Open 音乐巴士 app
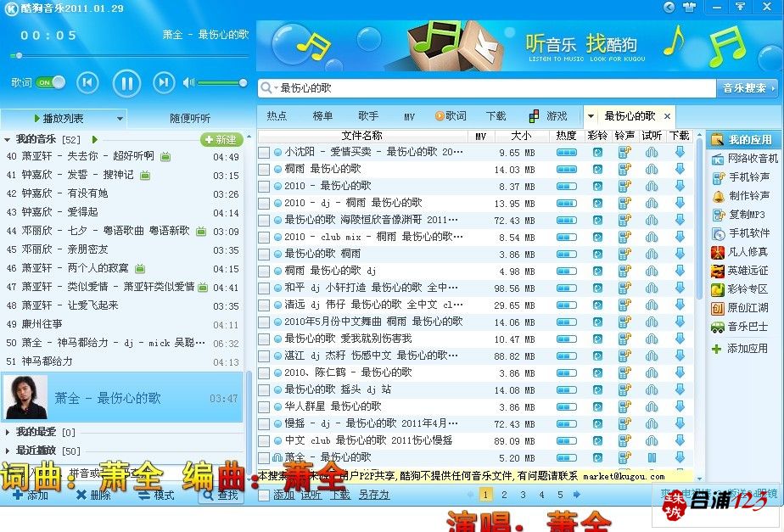Screen dimensions: 784x532 click(x=739, y=327)
